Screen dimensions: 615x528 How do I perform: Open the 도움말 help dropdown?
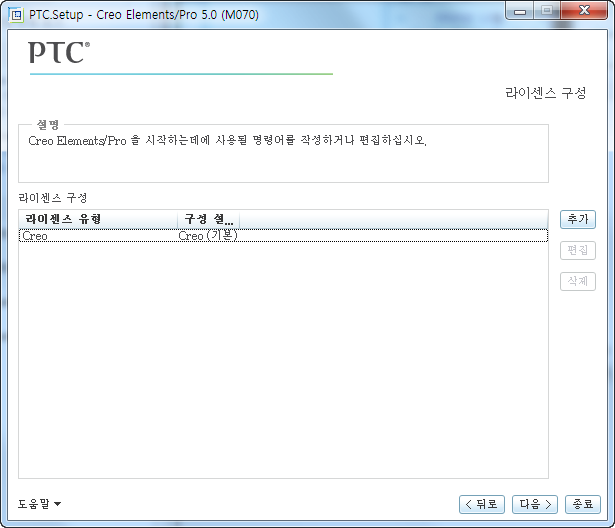tap(39, 504)
